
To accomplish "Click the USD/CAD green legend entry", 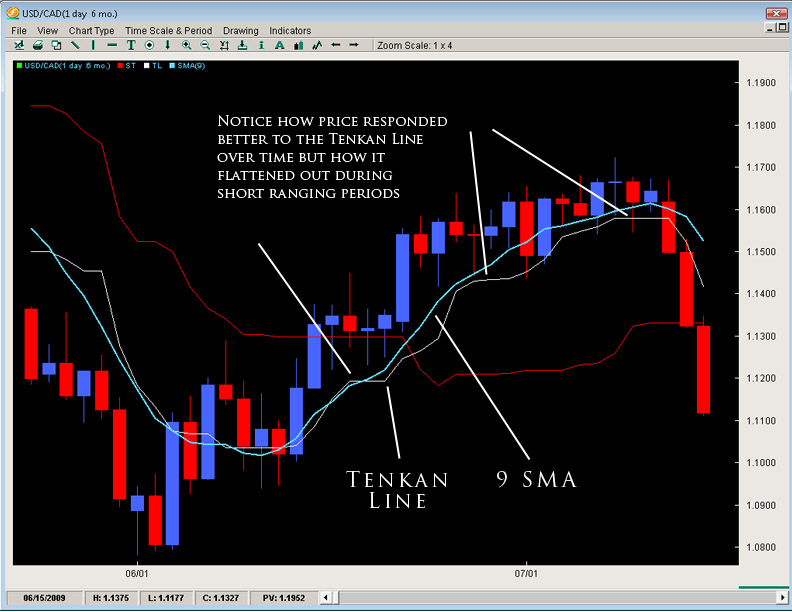I will click(x=64, y=66).
